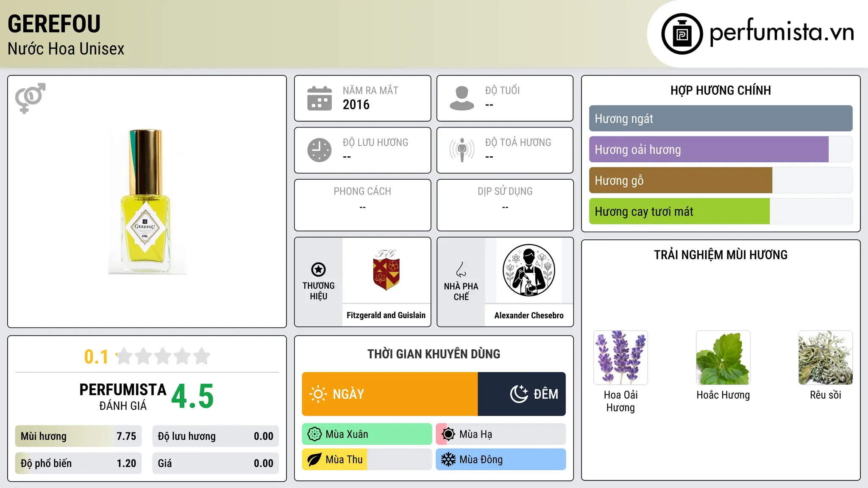Select the Mùa Thu season bar

click(x=367, y=460)
